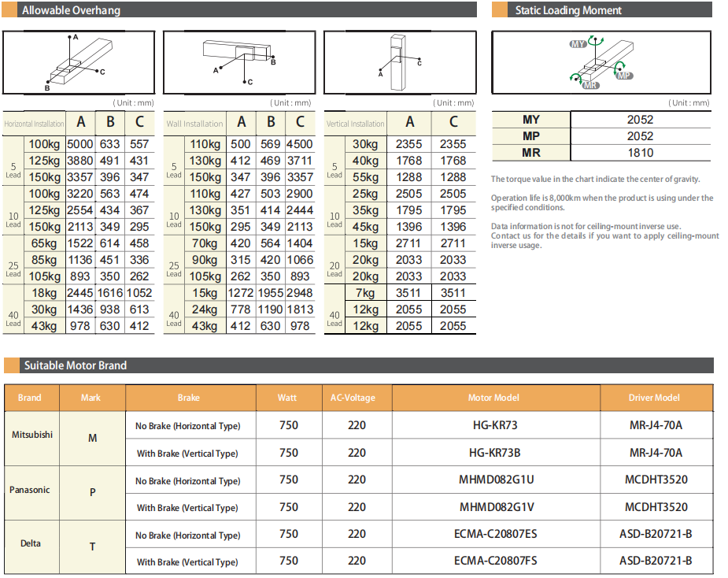Click the Vertical Installation table header
Screen dimensions: 728x578
pos(355,124)
